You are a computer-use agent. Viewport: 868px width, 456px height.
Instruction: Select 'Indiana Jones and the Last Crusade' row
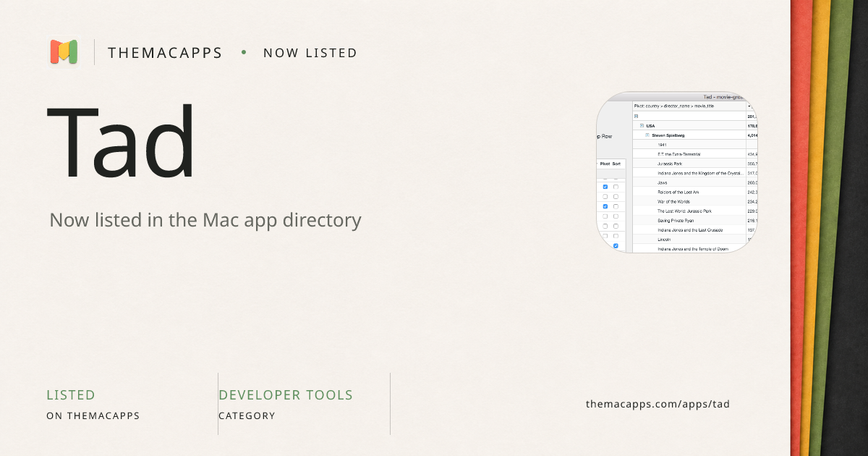point(690,229)
